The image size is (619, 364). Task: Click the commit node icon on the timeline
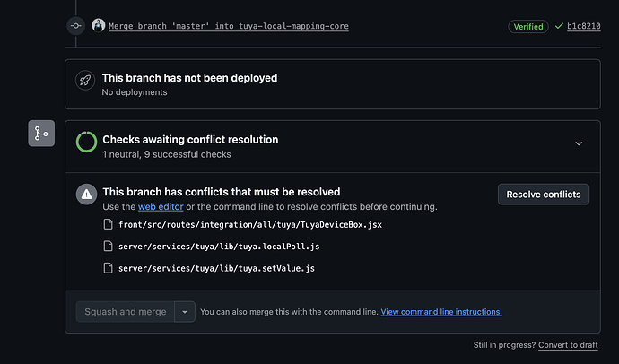75,26
